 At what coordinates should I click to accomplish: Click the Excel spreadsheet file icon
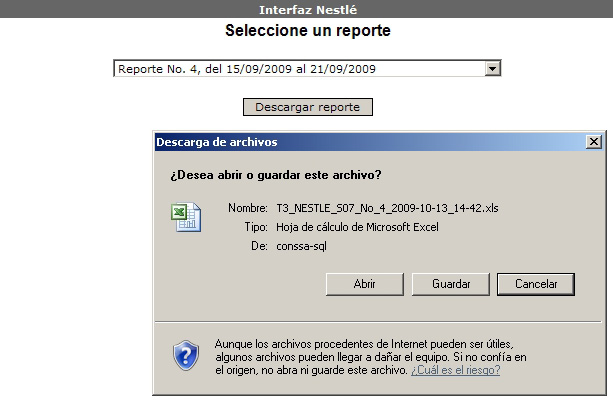186,217
